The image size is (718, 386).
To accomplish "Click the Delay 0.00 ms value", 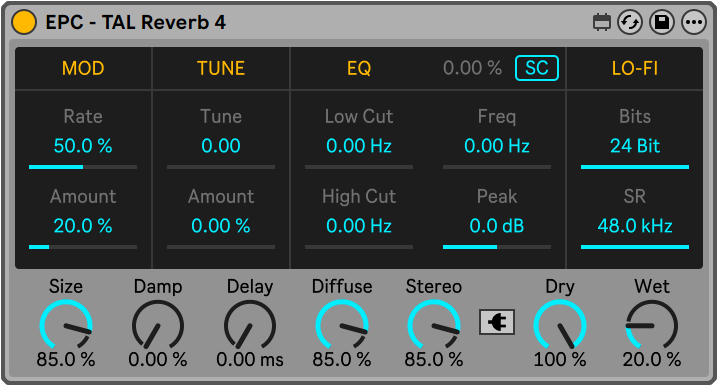I will coord(250,359).
